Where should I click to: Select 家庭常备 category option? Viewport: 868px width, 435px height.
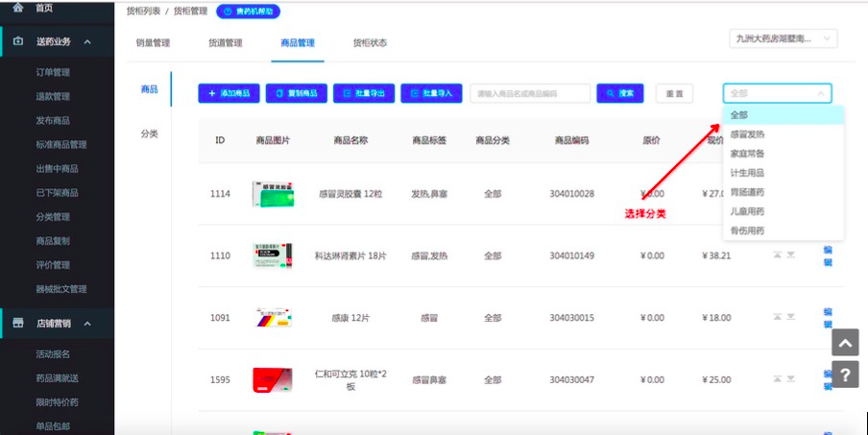pos(784,154)
